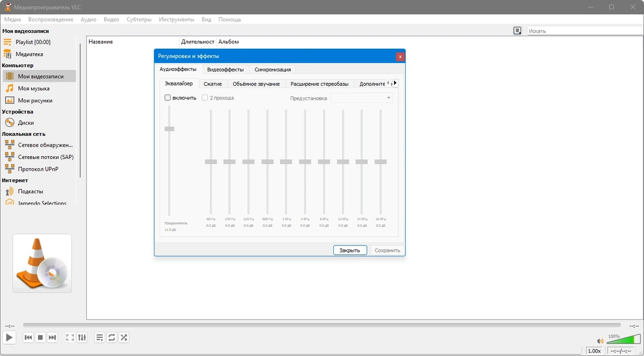The height and width of the screenshot is (356, 644).
Task: Mute audio via speaker icon
Action: 600,341
